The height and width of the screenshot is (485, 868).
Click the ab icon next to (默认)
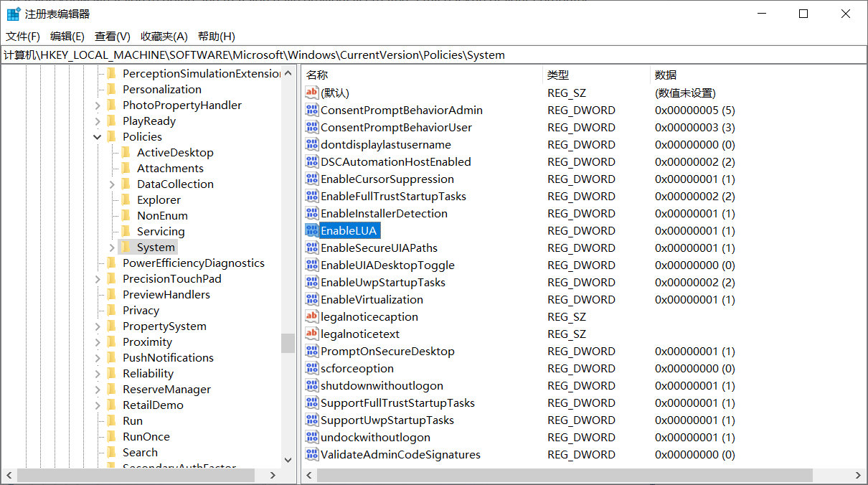click(x=312, y=93)
